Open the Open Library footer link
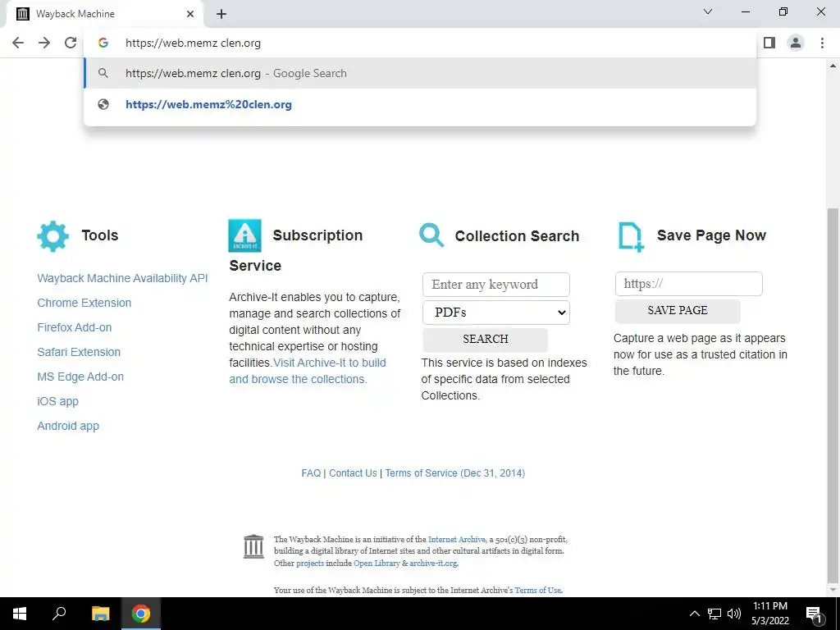Viewport: 840px width, 630px height. tap(377, 564)
